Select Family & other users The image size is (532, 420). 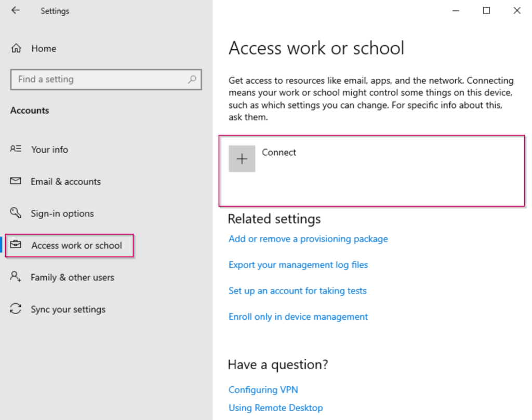click(x=72, y=277)
